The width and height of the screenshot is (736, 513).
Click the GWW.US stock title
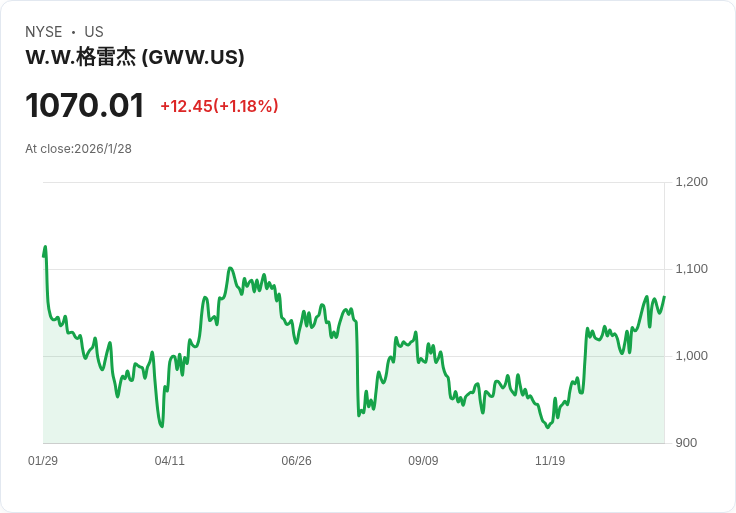(135, 57)
